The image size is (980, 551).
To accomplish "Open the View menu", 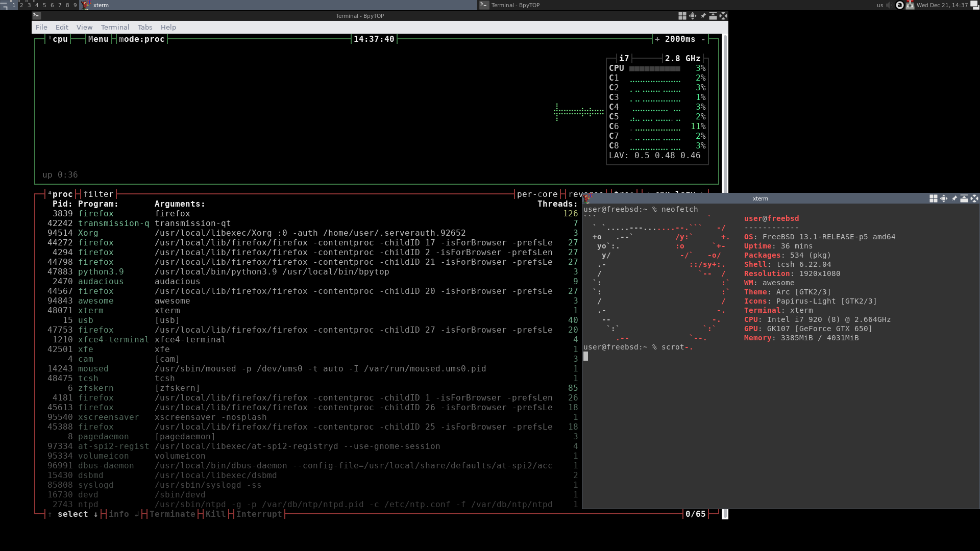I will coord(84,27).
